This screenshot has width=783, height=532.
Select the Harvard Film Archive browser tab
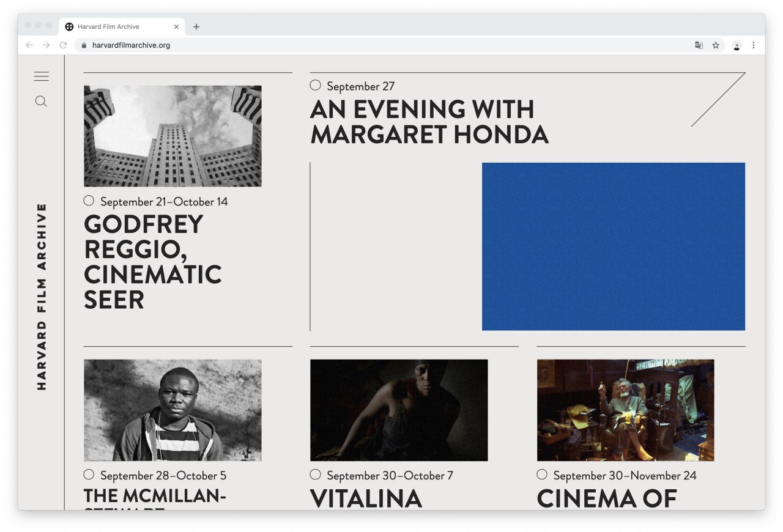(122, 27)
